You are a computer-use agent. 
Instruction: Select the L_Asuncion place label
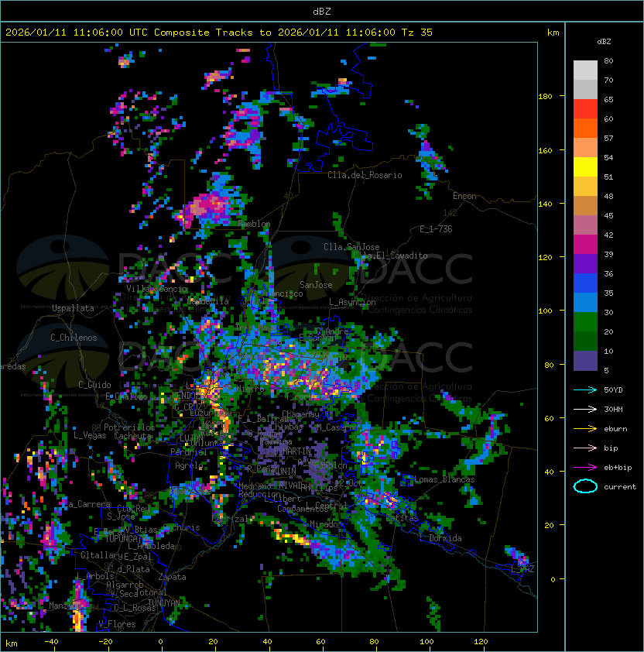(352, 302)
